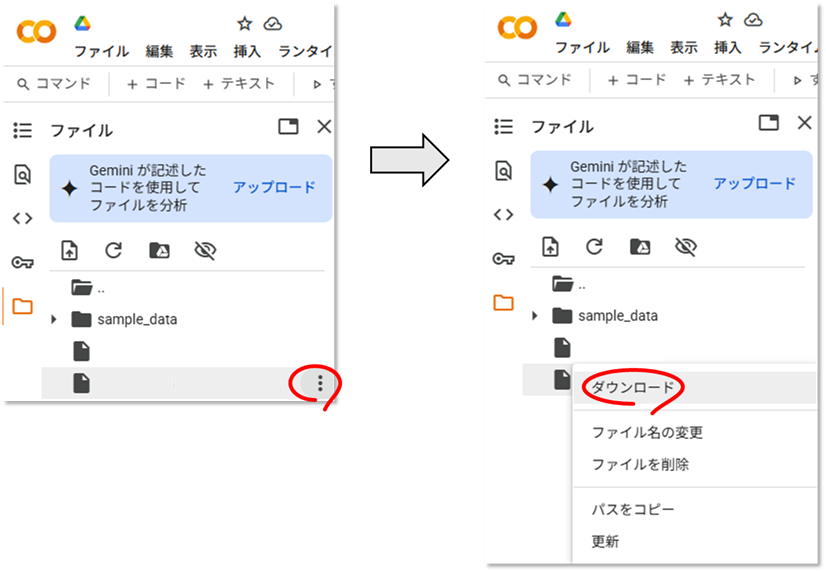Open code snippets icon in left screenshot
The image size is (826, 572).
click(23, 218)
